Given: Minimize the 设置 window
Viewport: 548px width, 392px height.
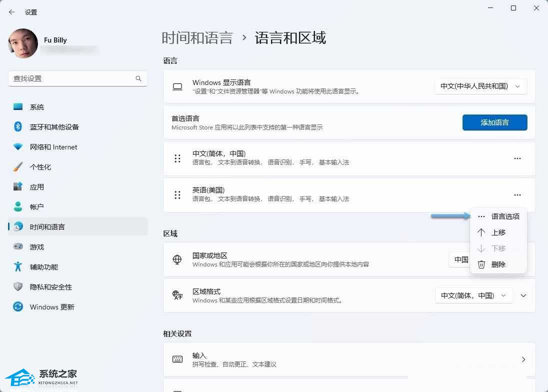Looking at the screenshot, I should pyautogui.click(x=490, y=8).
